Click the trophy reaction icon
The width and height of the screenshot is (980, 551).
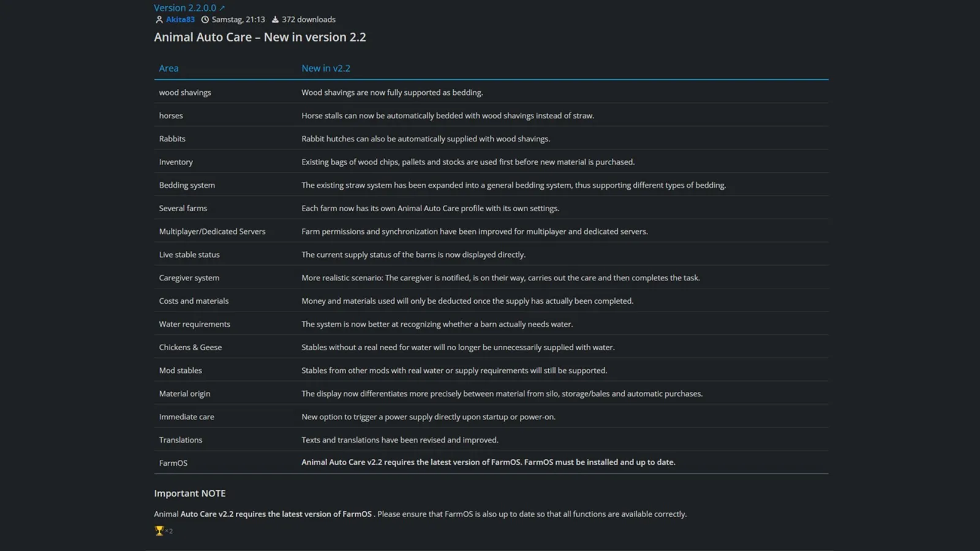tap(159, 531)
